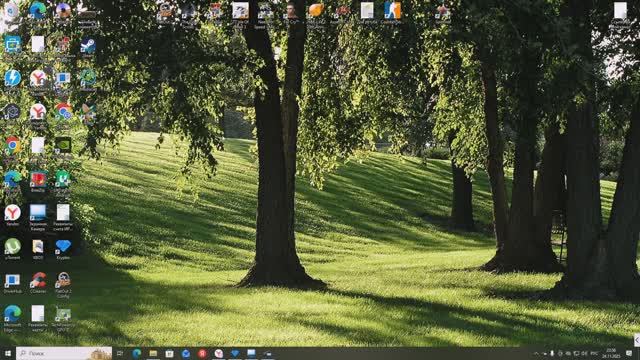Select the FlatOut 2 Config shortcut
640x360 pixels.
pos(63,284)
